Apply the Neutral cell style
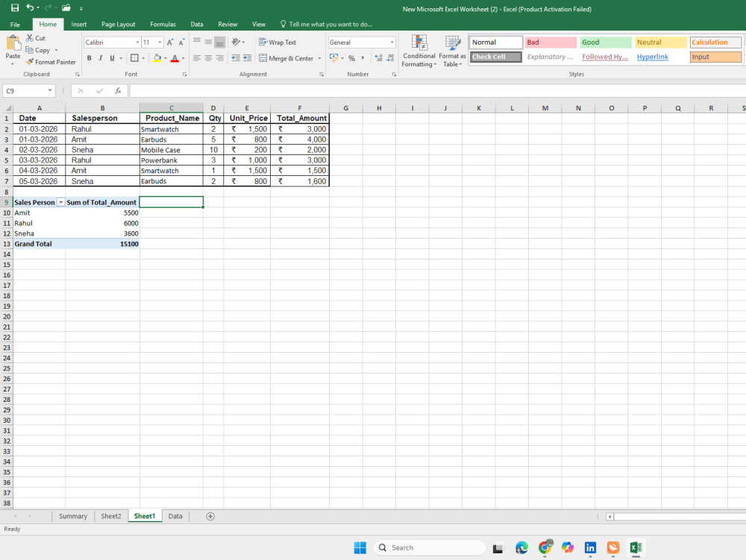746x560 pixels. coord(661,43)
